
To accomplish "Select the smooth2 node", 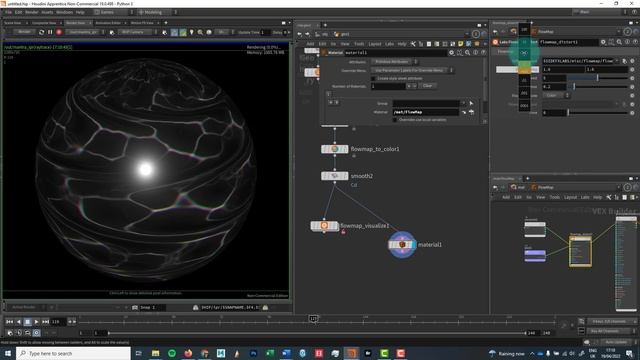I will pos(335,176).
